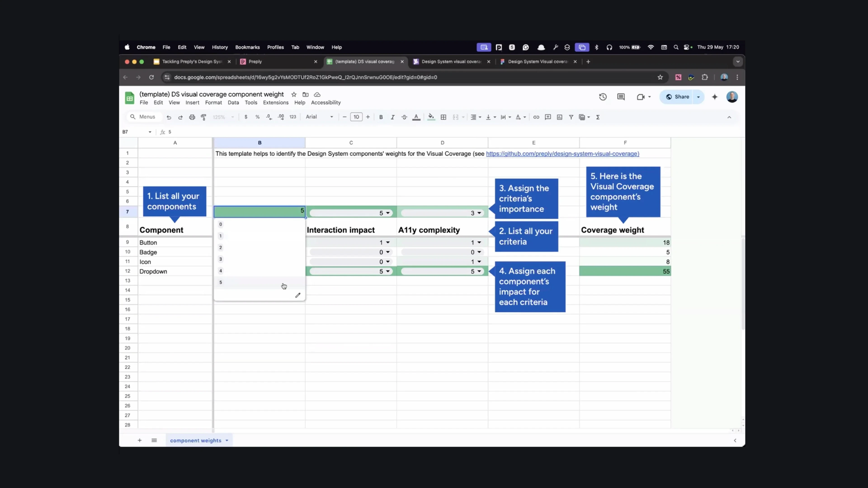The width and height of the screenshot is (868, 488).
Task: Toggle strikethrough formatting
Action: (404, 117)
